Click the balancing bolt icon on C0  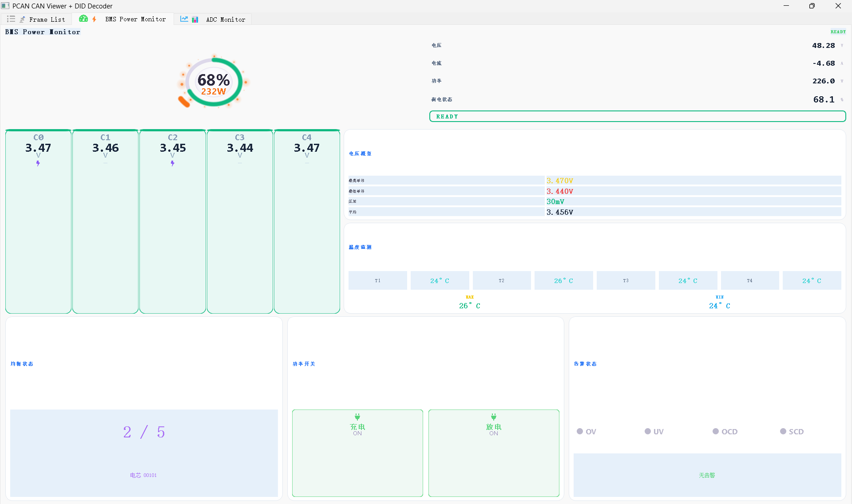[38, 163]
